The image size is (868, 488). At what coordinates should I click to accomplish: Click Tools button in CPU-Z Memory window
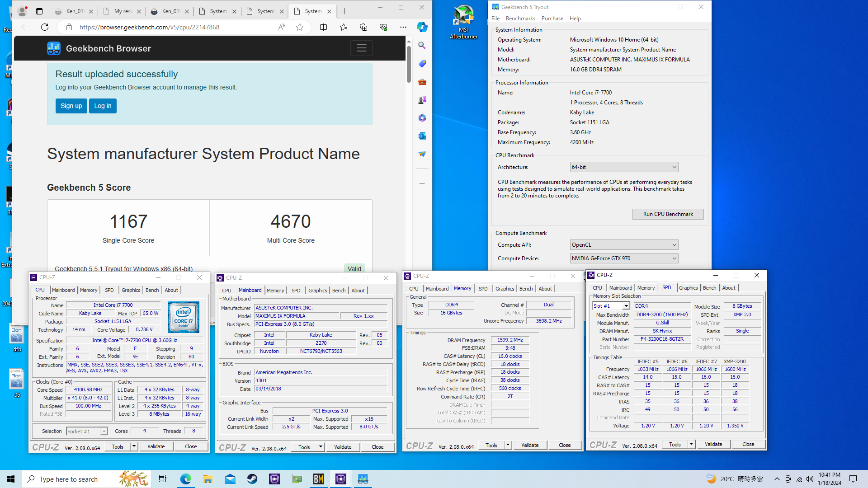(x=491, y=445)
